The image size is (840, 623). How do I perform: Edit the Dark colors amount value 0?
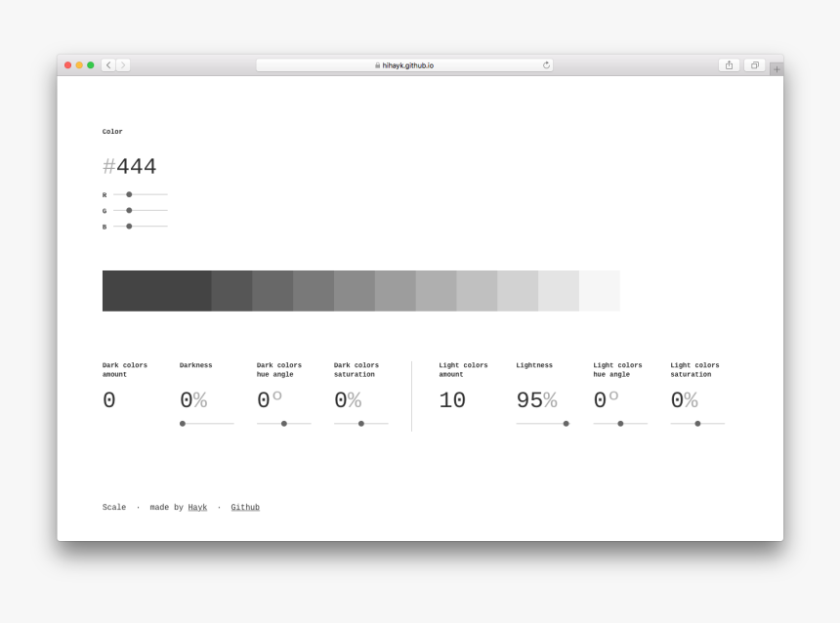109,400
